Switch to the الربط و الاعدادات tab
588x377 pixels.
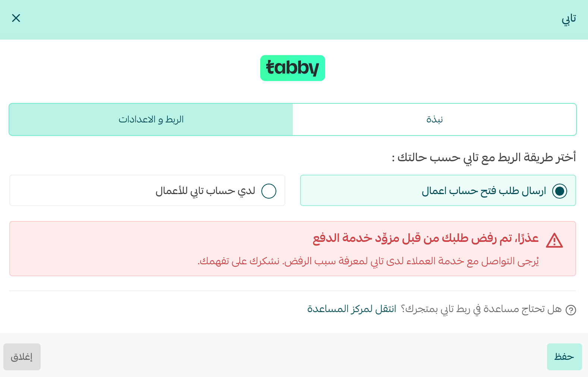(x=151, y=119)
